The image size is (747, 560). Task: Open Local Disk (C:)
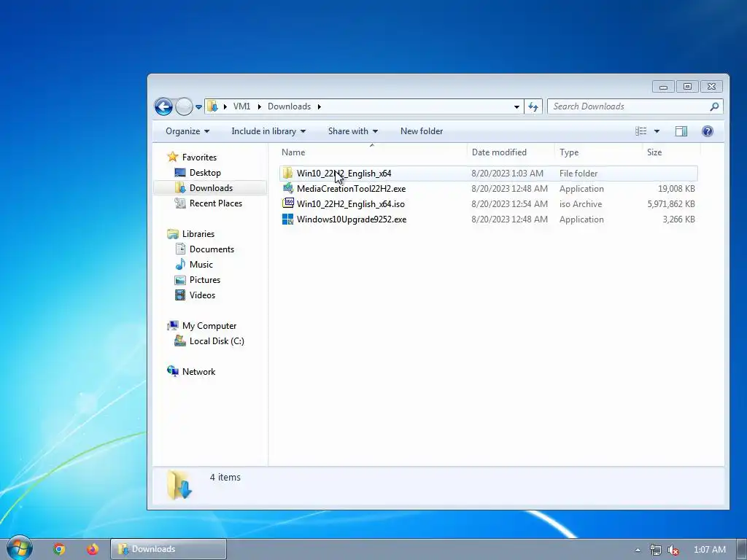pos(217,341)
